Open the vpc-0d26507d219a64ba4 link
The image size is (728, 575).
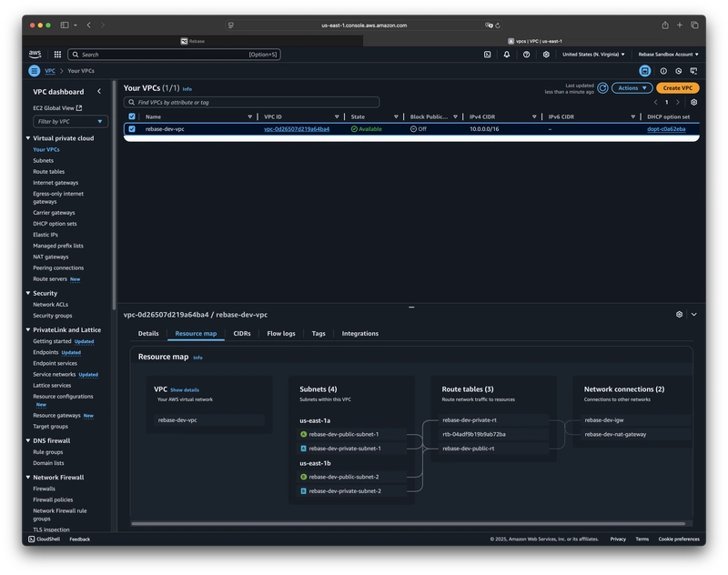tap(297, 128)
